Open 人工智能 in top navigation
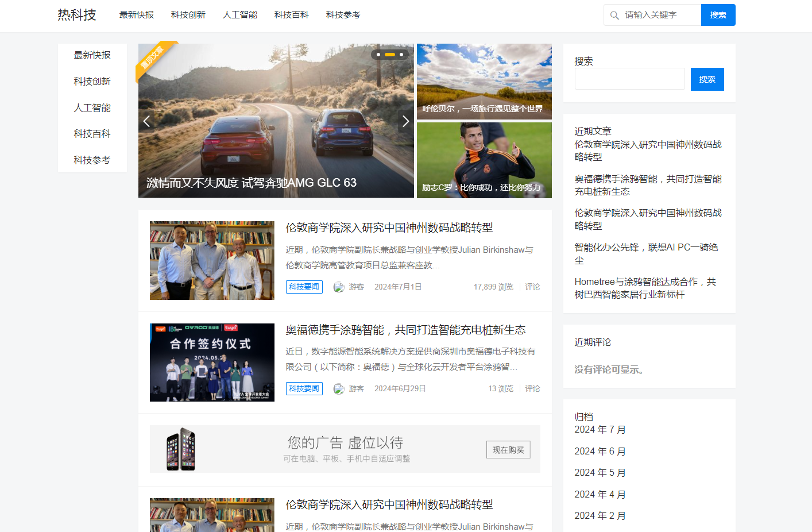The height and width of the screenshot is (532, 812). [x=240, y=15]
